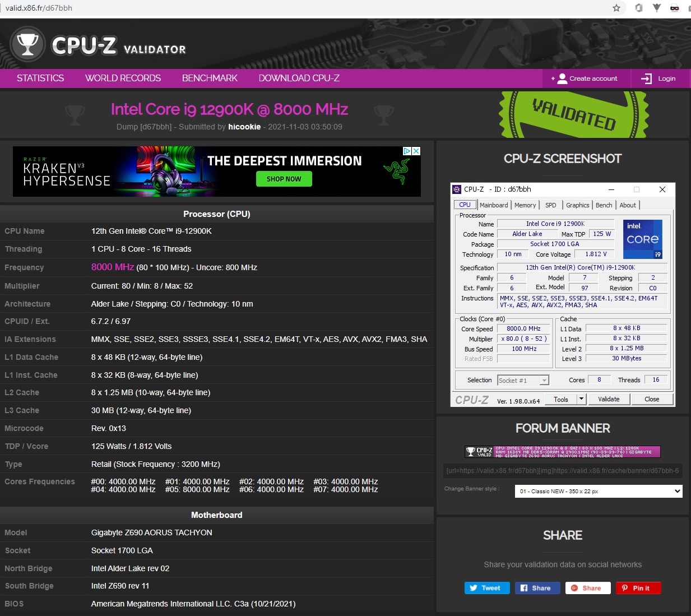Viewport: 691px width, 616px height.
Task: Click Socket 1700 LGA motherboard socket value
Action: click(122, 551)
